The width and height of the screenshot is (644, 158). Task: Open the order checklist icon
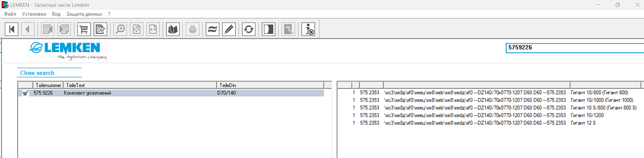(x=100, y=29)
